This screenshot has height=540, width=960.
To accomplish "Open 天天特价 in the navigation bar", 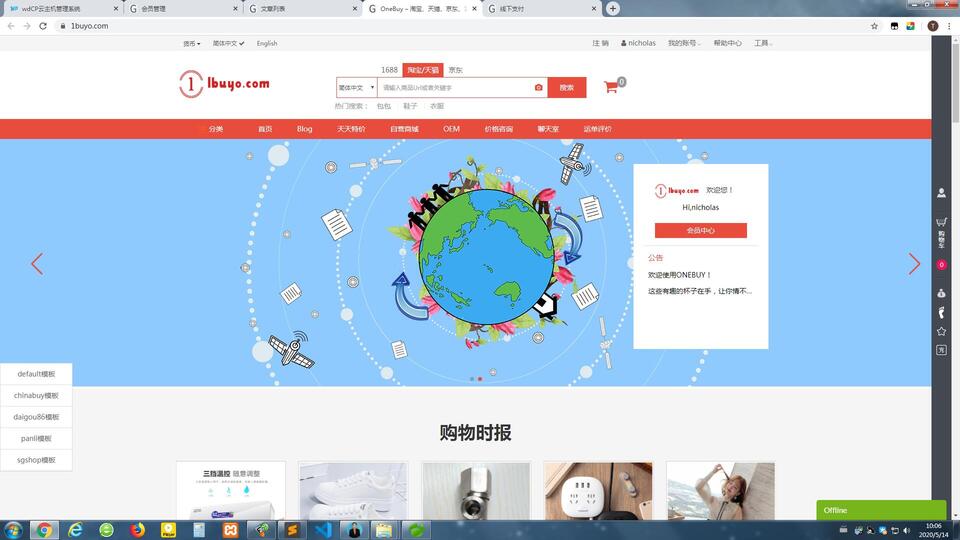I will click(351, 129).
